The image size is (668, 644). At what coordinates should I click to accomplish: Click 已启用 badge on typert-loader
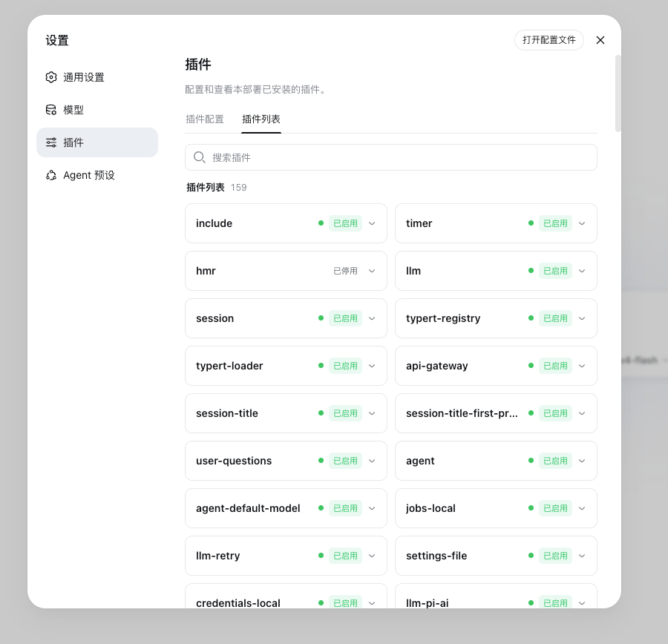click(x=345, y=366)
